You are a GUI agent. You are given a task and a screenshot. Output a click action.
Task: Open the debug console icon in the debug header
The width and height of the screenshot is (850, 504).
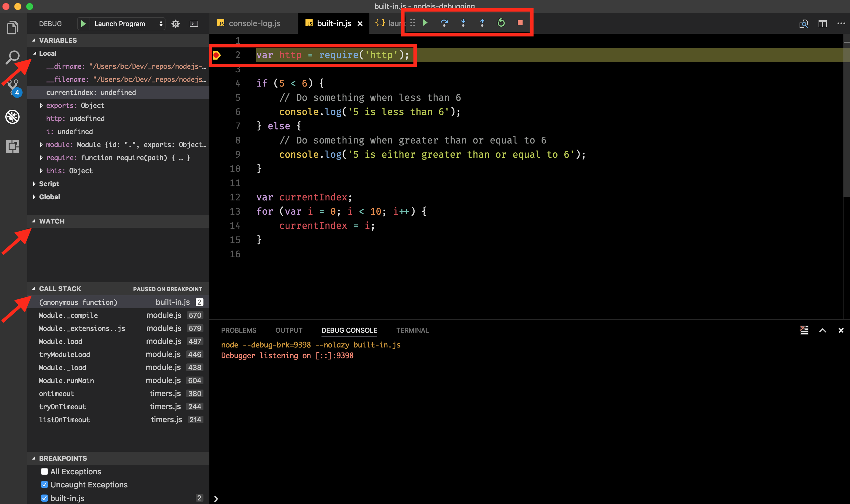(x=194, y=24)
